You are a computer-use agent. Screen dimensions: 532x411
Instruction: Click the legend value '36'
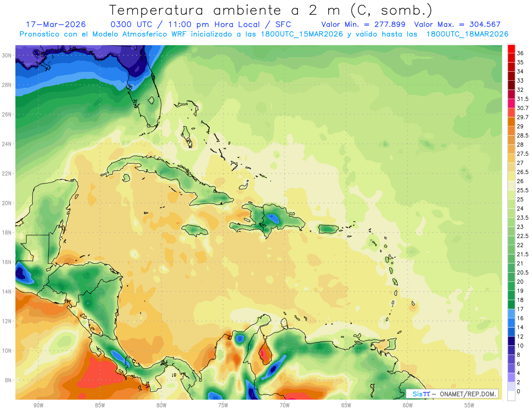(x=520, y=53)
